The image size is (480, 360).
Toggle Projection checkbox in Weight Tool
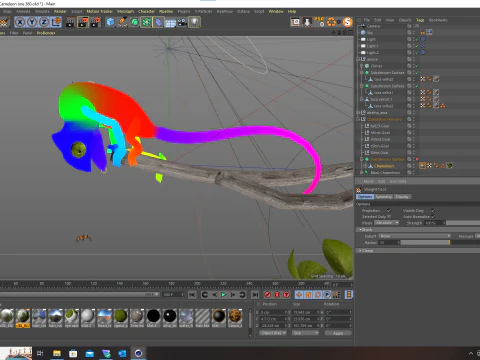[389, 211]
